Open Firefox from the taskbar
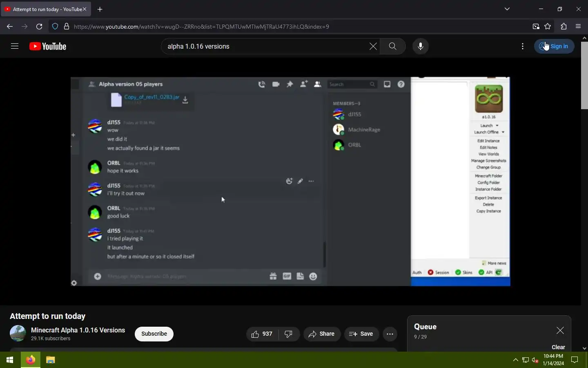 tap(31, 360)
